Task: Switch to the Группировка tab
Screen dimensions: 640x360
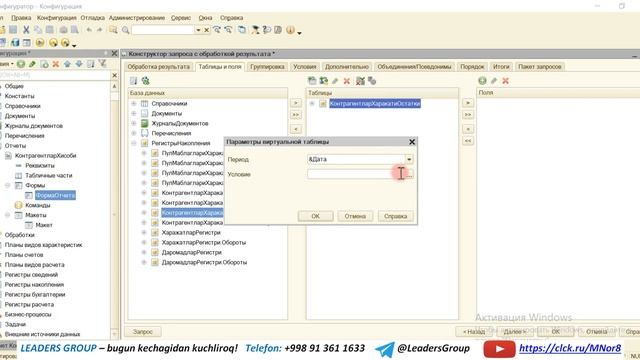Action: (x=267, y=67)
